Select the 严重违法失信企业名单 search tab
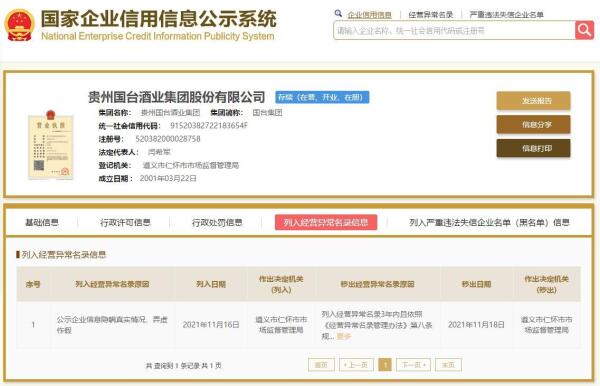 [x=506, y=15]
